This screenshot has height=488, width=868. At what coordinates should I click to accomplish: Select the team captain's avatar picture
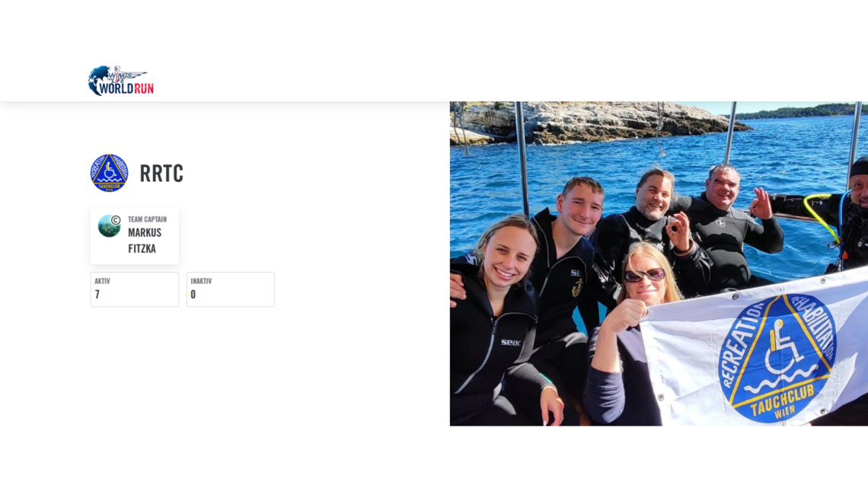pyautogui.click(x=109, y=226)
